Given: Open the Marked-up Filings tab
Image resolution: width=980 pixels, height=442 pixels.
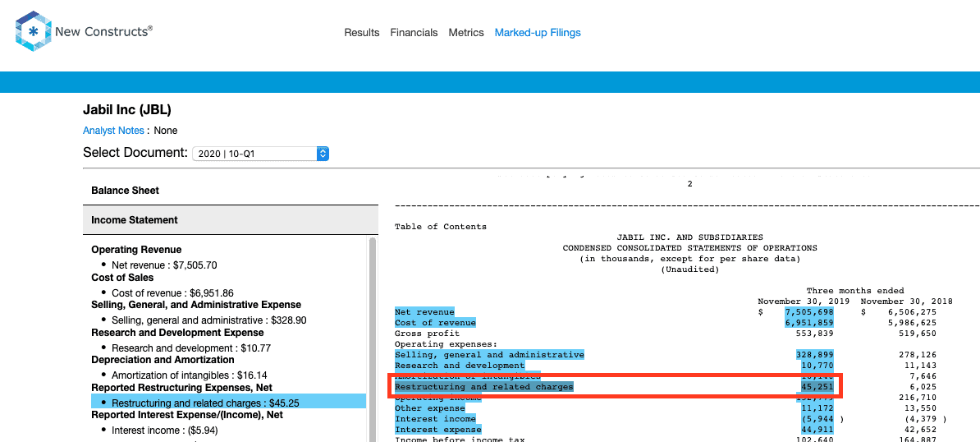Looking at the screenshot, I should pyautogui.click(x=538, y=33).
